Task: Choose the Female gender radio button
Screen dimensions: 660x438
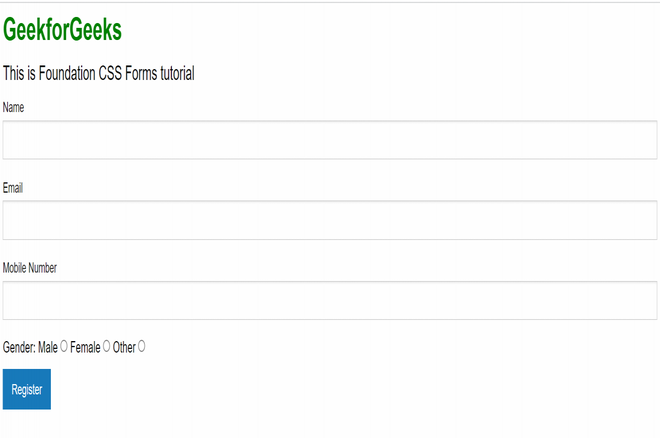Action: pos(106,346)
